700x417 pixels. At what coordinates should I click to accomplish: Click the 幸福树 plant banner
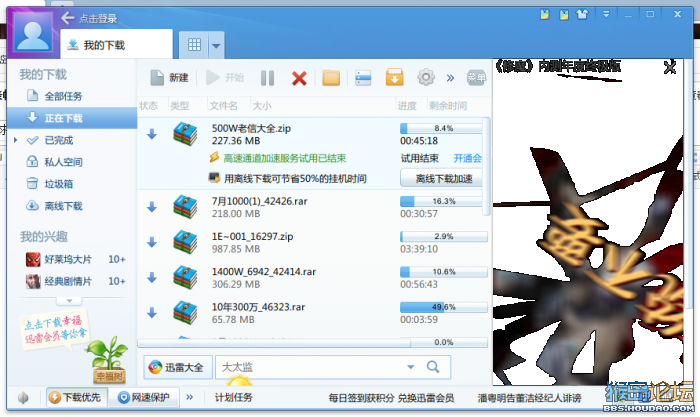[x=108, y=361]
